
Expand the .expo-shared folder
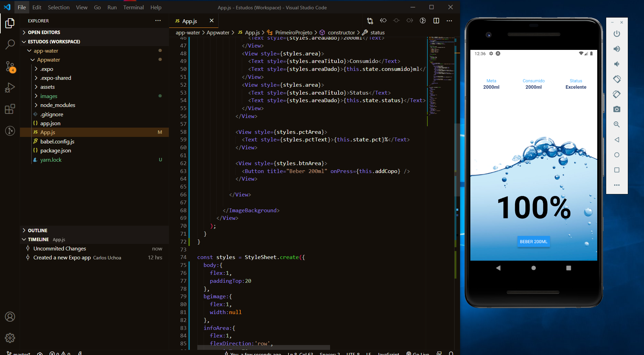[95, 78]
